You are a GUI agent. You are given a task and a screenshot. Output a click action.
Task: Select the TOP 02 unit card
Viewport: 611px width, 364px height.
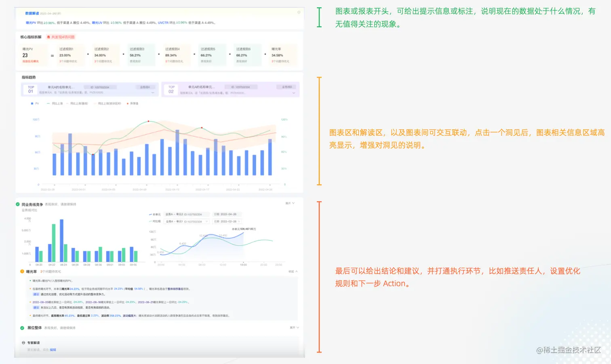coord(230,90)
